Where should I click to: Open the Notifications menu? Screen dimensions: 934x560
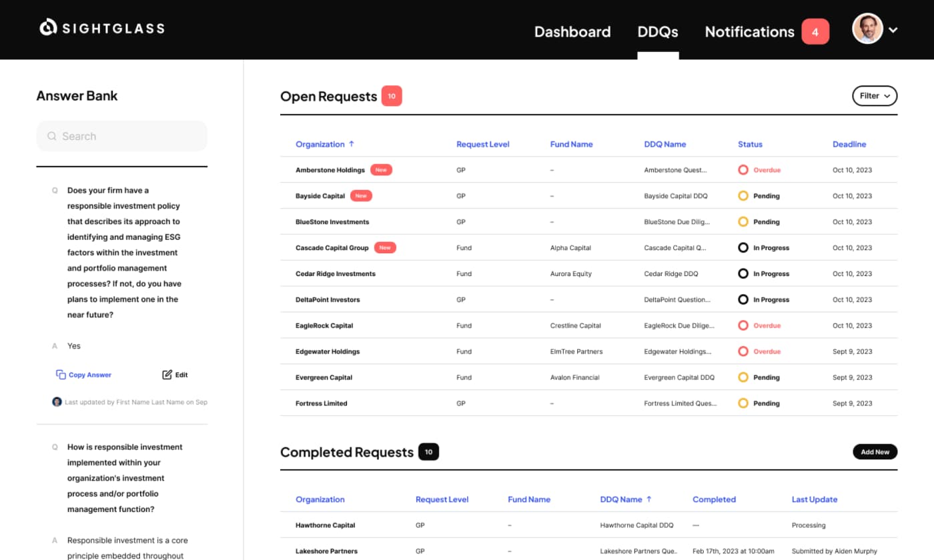point(749,31)
